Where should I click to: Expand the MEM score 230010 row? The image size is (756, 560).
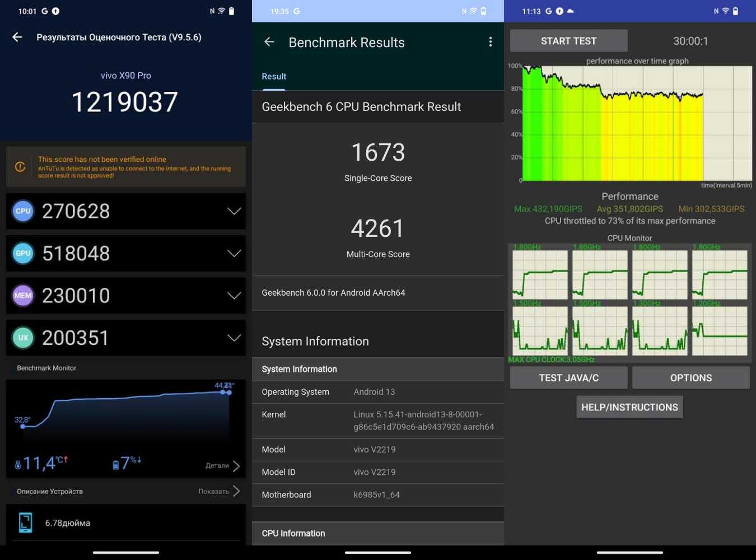click(x=234, y=296)
